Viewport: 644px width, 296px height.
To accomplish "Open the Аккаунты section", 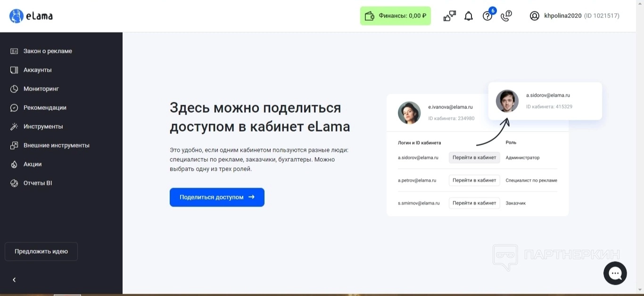I will [x=38, y=70].
